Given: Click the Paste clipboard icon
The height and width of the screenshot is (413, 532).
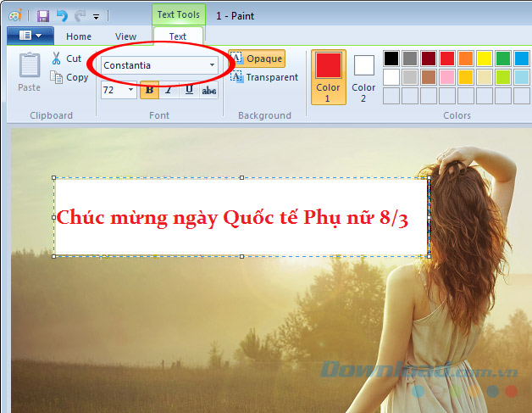Looking at the screenshot, I should pyautogui.click(x=30, y=65).
